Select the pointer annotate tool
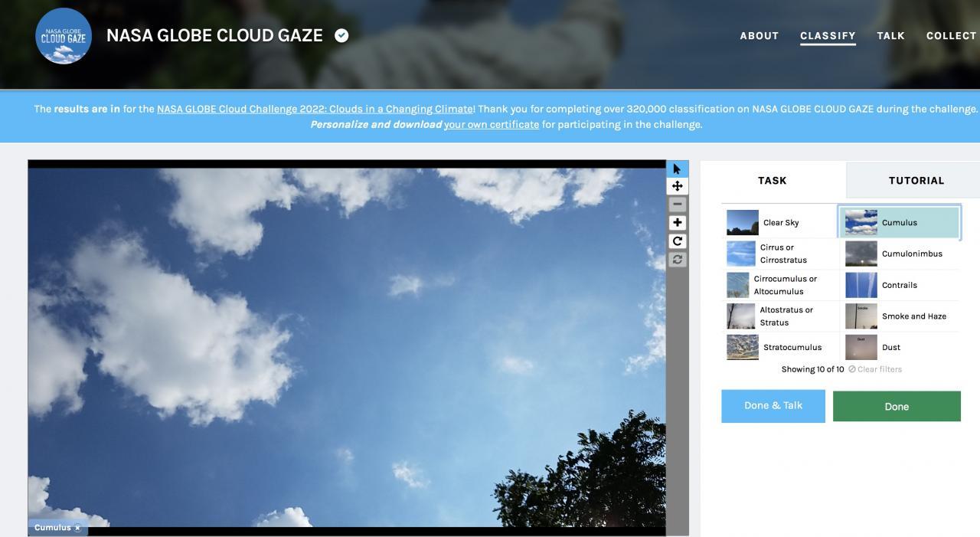Viewport: 980px width, 537px height. click(x=677, y=169)
